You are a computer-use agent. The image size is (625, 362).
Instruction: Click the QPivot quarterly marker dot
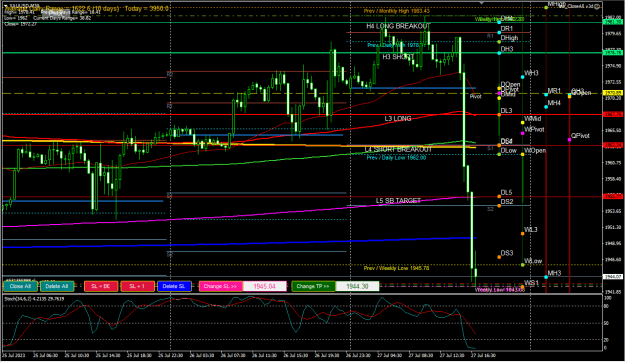pyautogui.click(x=570, y=140)
